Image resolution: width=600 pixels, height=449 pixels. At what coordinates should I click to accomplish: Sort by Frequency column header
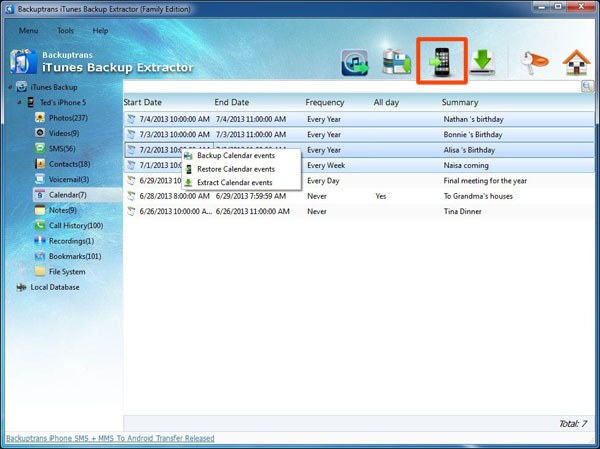coord(325,102)
